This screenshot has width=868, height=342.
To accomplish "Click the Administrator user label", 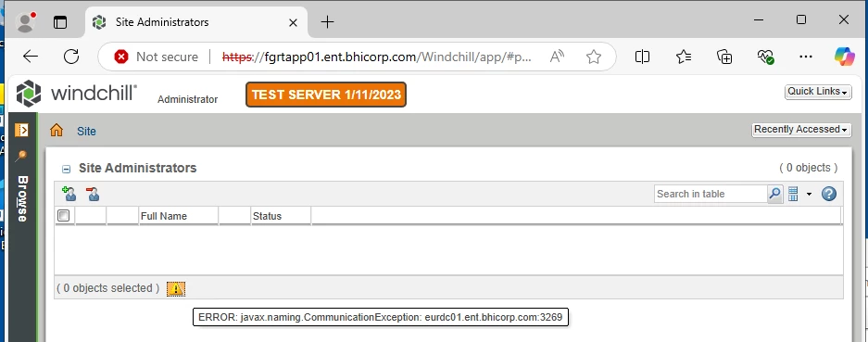I will coord(188,100).
